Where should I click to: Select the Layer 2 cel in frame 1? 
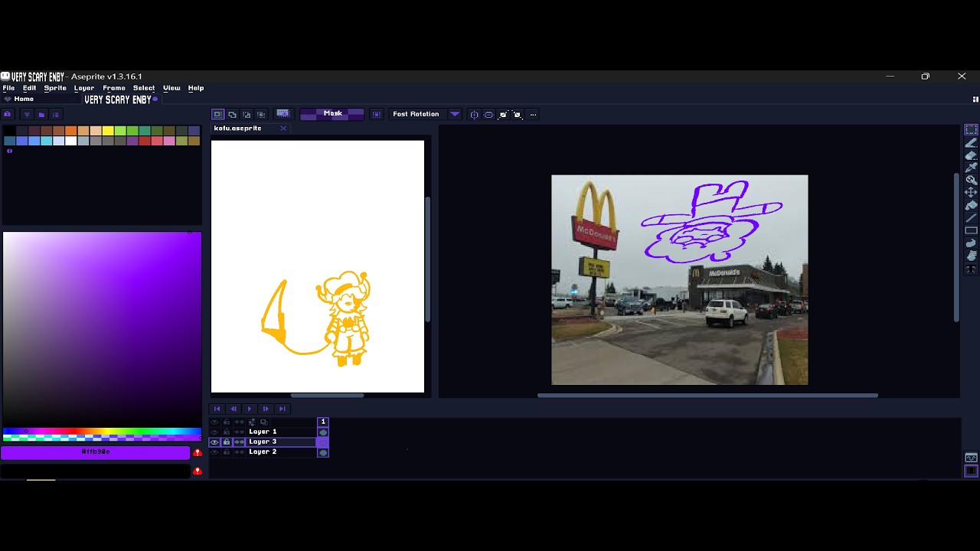point(323,452)
